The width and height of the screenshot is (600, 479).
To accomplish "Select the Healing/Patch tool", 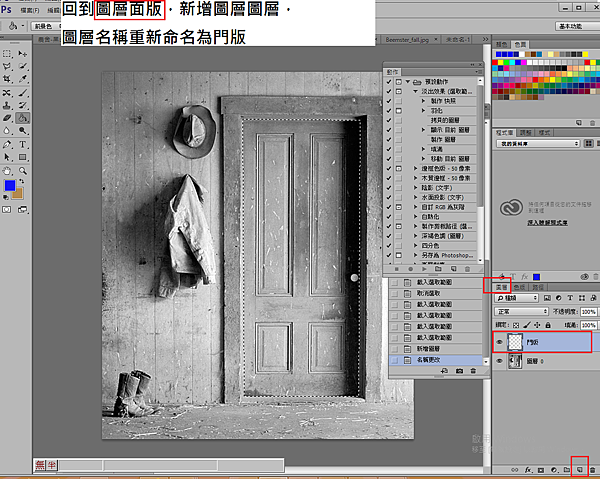I will click(7, 93).
